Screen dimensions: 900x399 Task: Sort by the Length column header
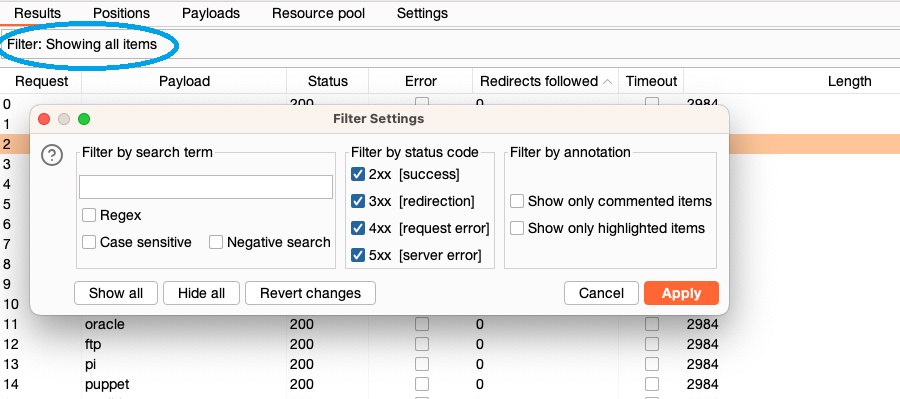[x=849, y=81]
